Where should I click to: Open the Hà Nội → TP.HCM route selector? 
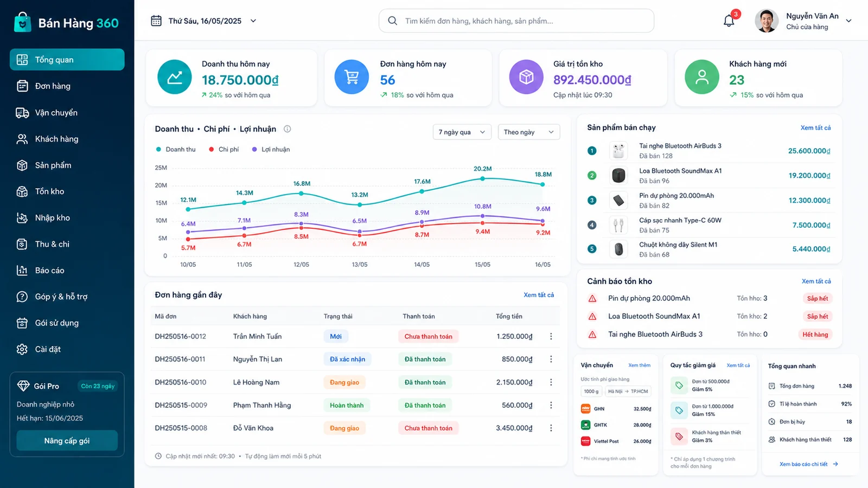point(628,391)
